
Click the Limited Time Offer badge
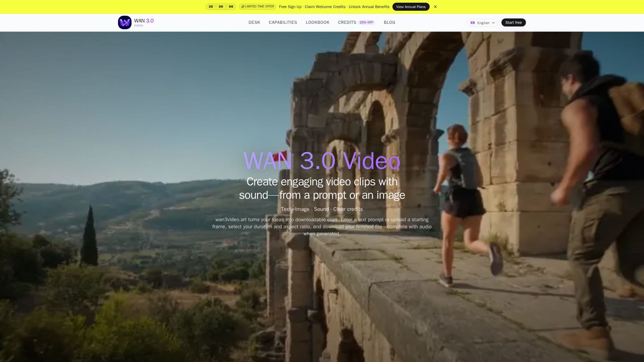(x=258, y=7)
